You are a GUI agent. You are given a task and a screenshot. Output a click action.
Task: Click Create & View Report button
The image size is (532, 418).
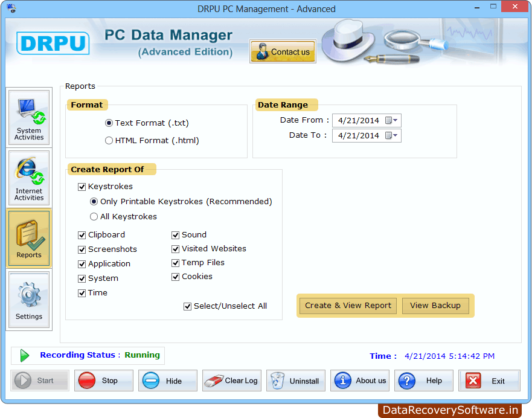[348, 306]
